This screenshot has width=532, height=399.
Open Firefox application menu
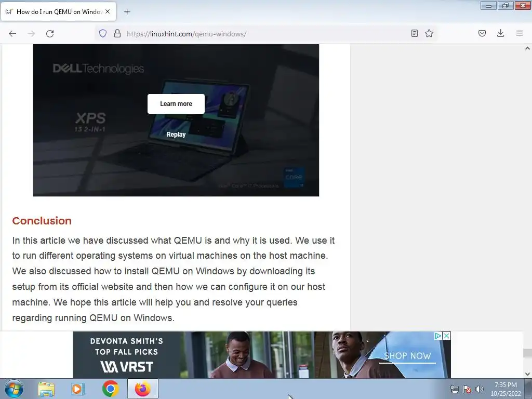520,33
